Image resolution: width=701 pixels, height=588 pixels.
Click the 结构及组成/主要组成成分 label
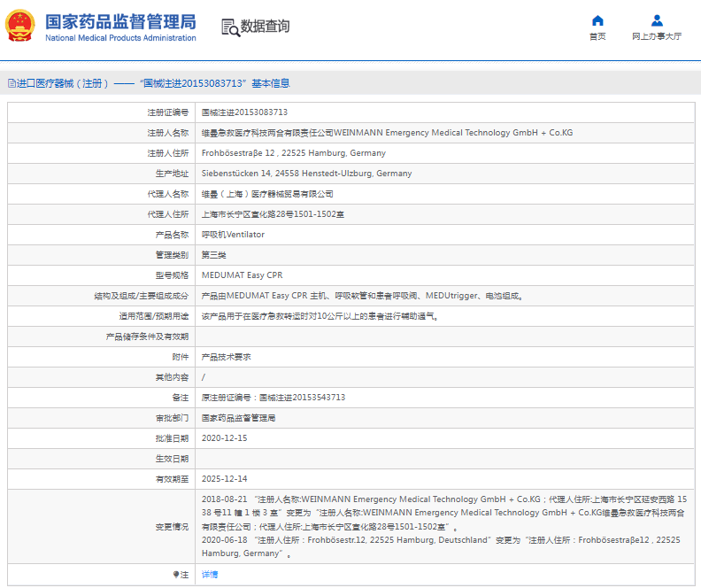142,296
